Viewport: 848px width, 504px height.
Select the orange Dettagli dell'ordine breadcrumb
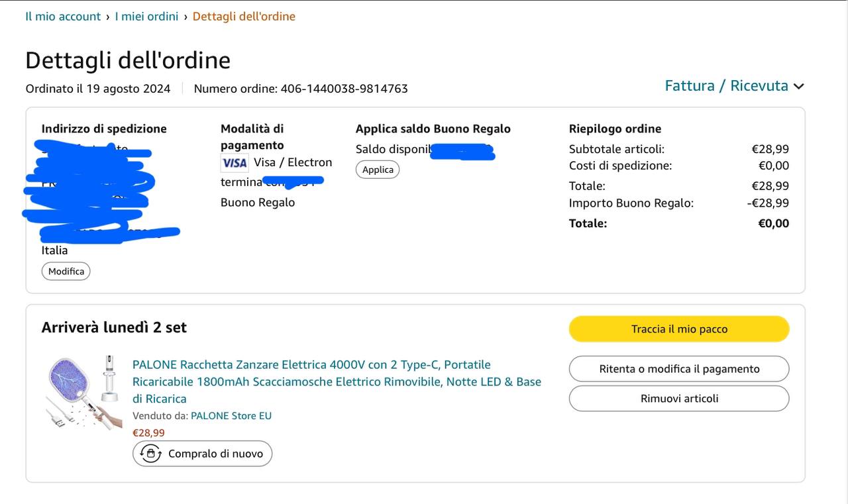click(x=244, y=17)
